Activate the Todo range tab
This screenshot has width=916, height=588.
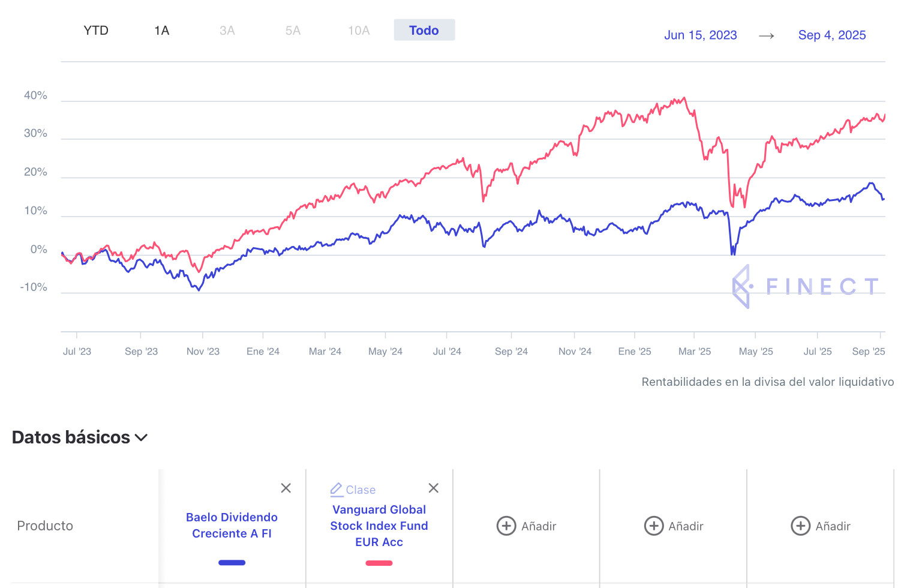tap(424, 31)
